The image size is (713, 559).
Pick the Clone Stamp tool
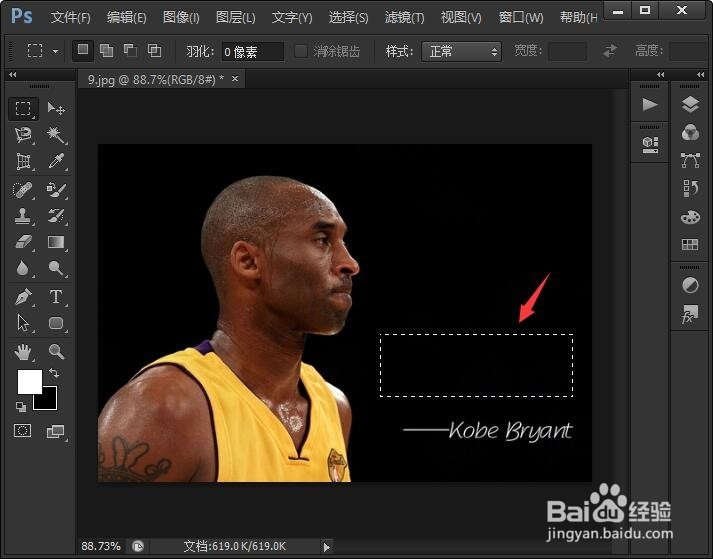click(23, 216)
